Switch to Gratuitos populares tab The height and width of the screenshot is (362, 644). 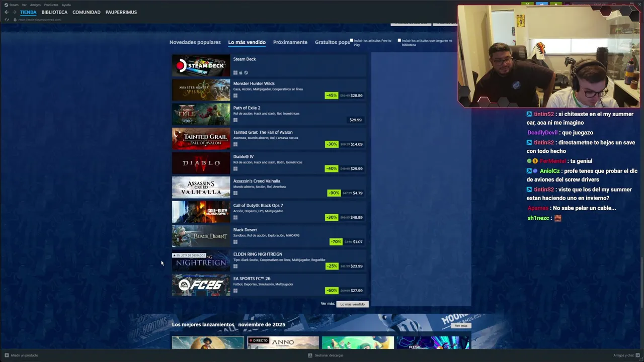click(332, 42)
